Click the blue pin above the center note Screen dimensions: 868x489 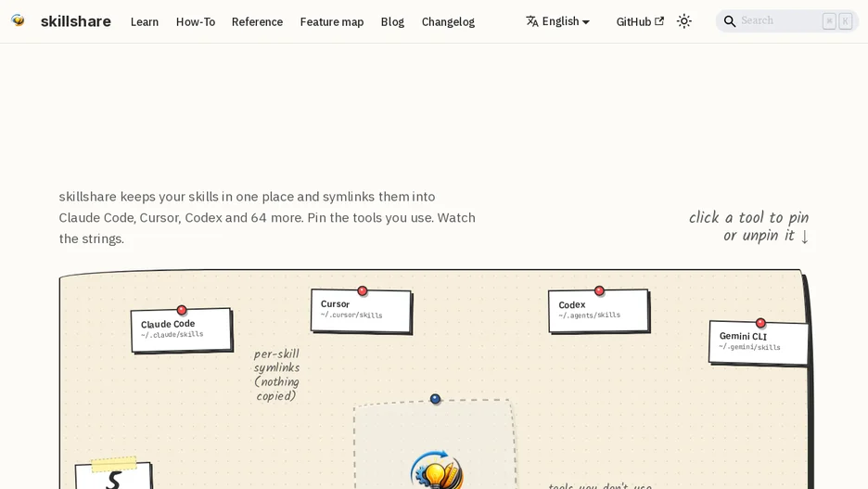point(435,399)
